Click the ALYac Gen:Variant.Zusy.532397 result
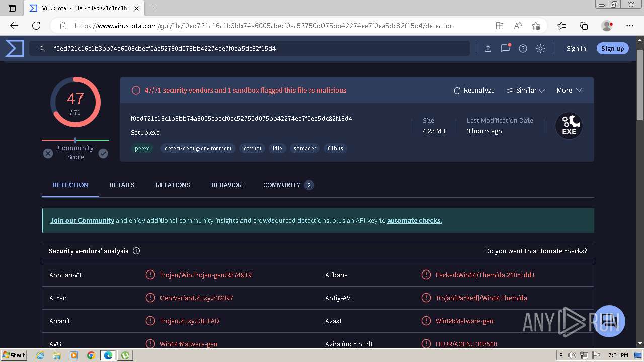 click(x=197, y=298)
